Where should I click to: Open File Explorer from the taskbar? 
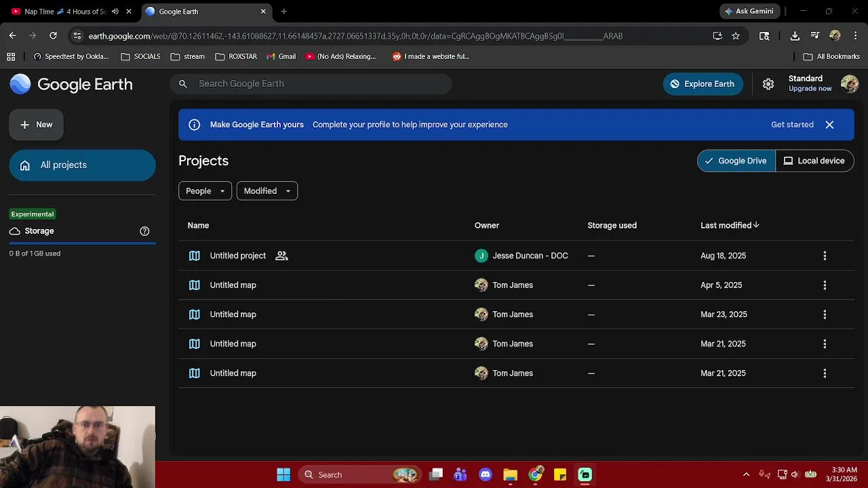click(x=510, y=474)
